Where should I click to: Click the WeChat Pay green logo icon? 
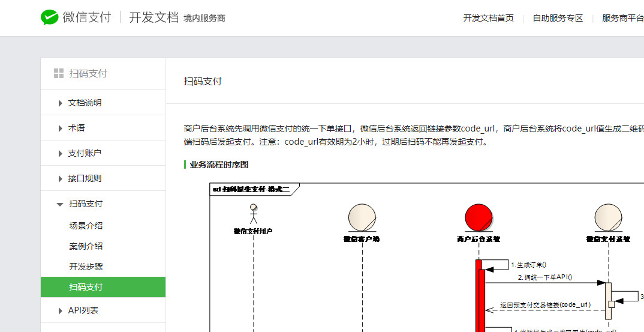pyautogui.click(x=49, y=17)
